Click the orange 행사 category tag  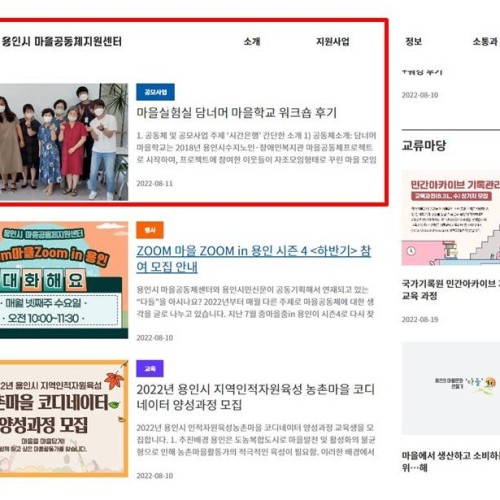(150, 230)
